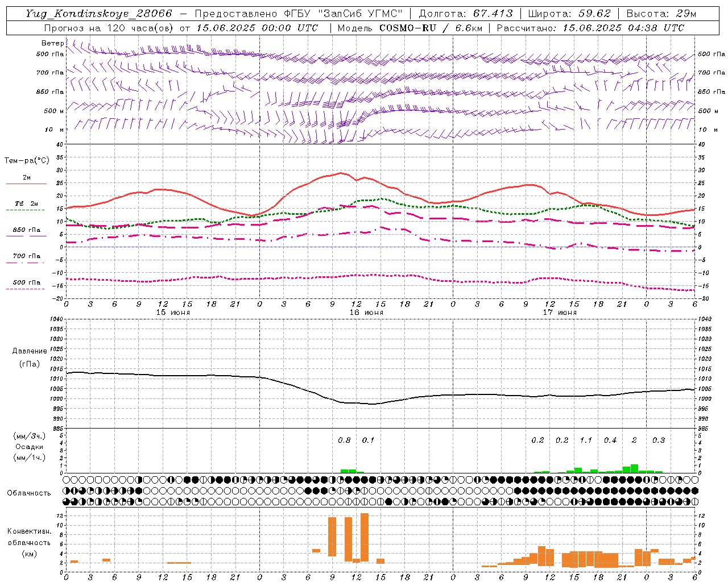The image size is (728, 582).
Task: Select the Долгота: 67.413 header value
Action: pyautogui.click(x=465, y=14)
